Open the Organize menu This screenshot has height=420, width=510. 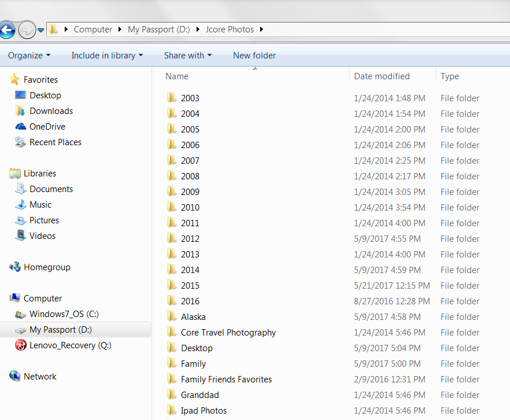[x=29, y=56]
